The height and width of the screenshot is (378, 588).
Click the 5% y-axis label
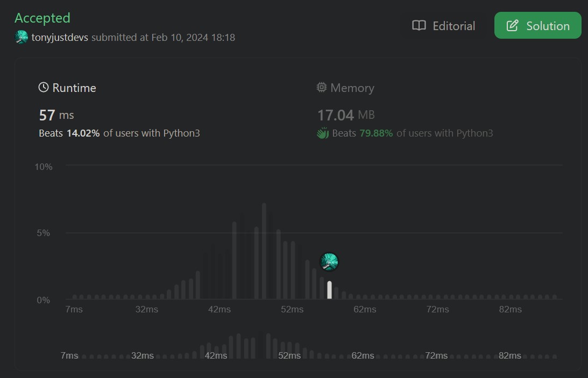pyautogui.click(x=44, y=233)
